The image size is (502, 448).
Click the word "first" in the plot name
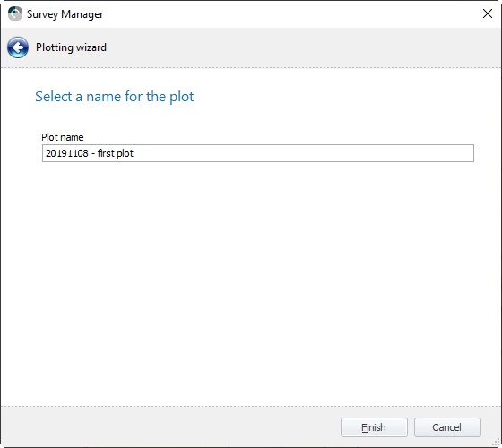(105, 153)
